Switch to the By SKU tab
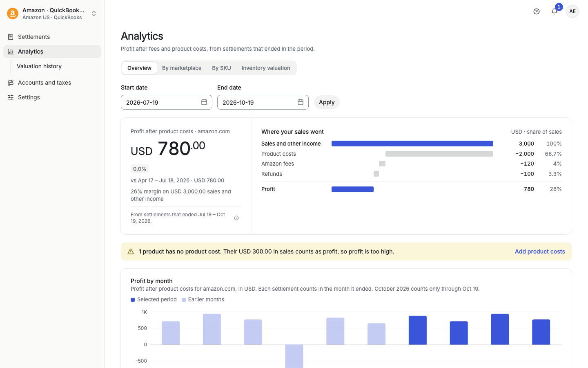The image size is (588, 368). coord(221,68)
